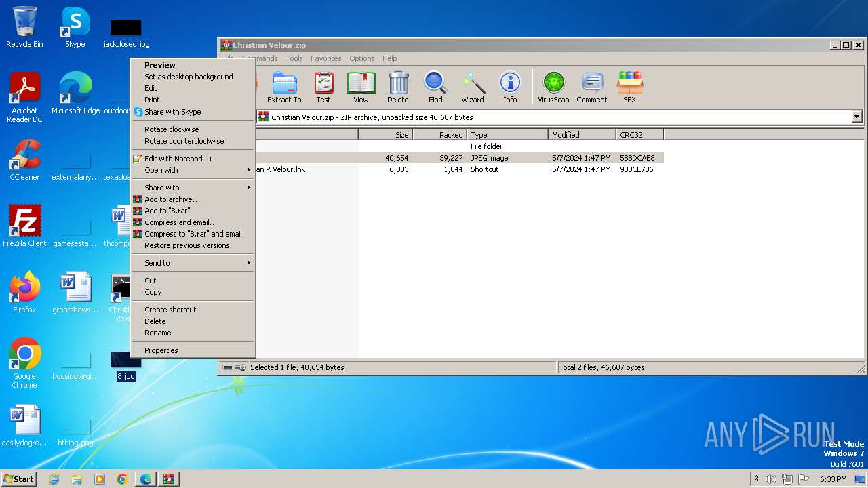This screenshot has width=868, height=488.
Task: Choose Share with Skype
Action: coord(193,112)
